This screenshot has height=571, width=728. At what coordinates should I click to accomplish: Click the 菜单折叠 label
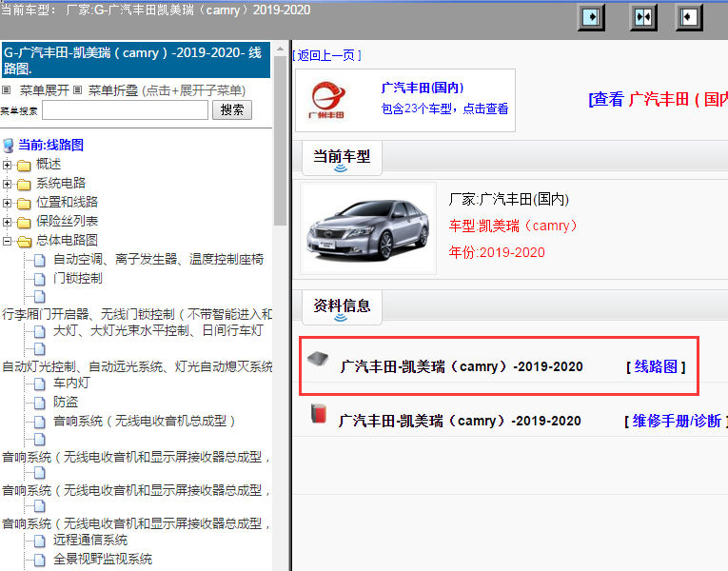click(x=113, y=90)
